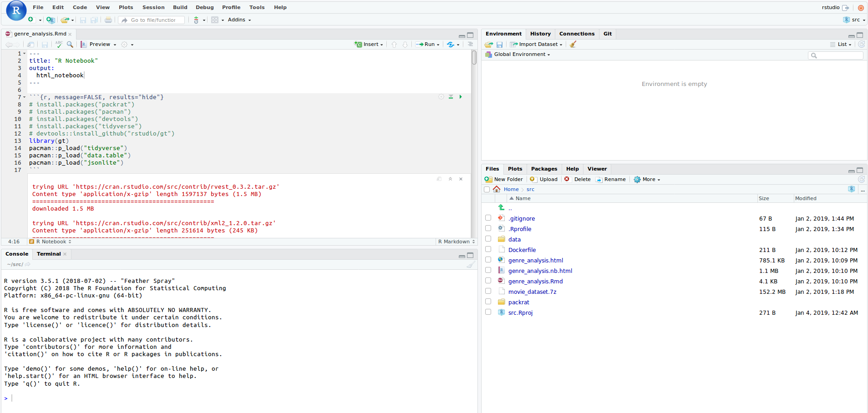Click the print document icon in main toolbar
Image resolution: width=868 pixels, height=413 pixels.
click(x=108, y=20)
